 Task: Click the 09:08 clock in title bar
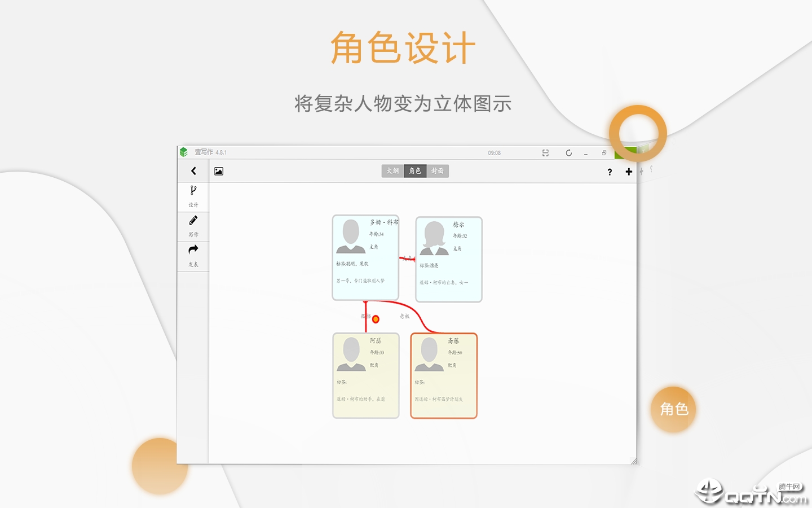tap(495, 153)
